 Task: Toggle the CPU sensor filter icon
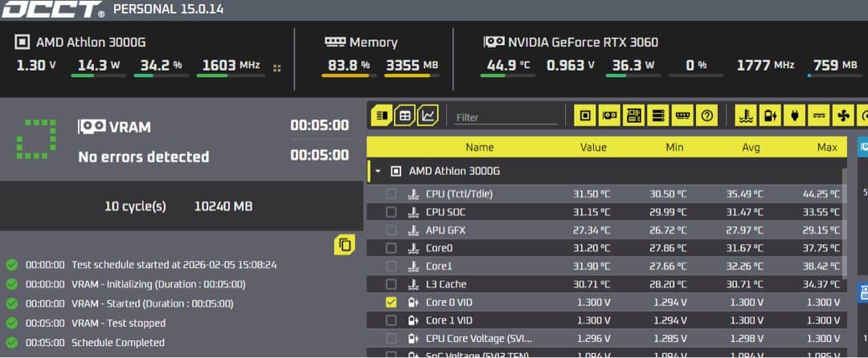pyautogui.click(x=585, y=116)
